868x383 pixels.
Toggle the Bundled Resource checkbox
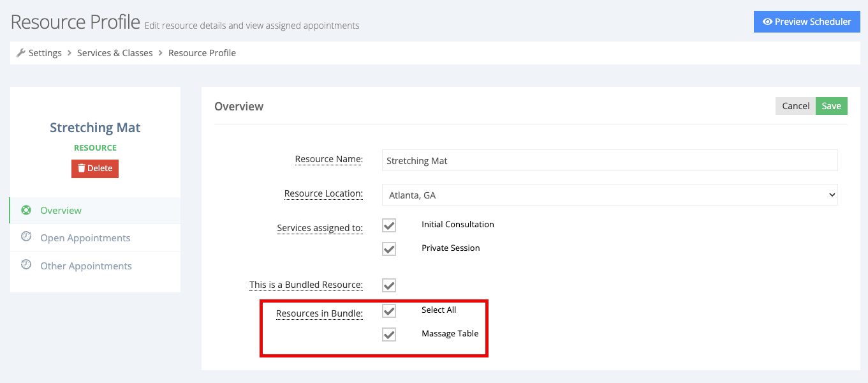coord(389,285)
